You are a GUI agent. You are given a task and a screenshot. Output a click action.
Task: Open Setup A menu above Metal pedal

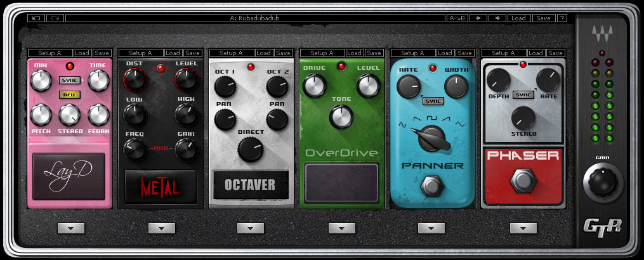coord(141,53)
